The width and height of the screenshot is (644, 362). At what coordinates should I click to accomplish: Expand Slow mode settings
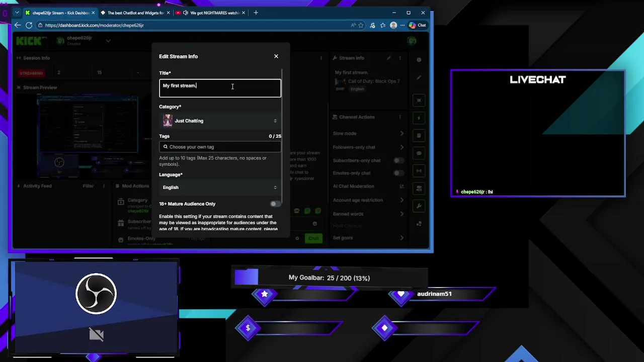tap(402, 133)
